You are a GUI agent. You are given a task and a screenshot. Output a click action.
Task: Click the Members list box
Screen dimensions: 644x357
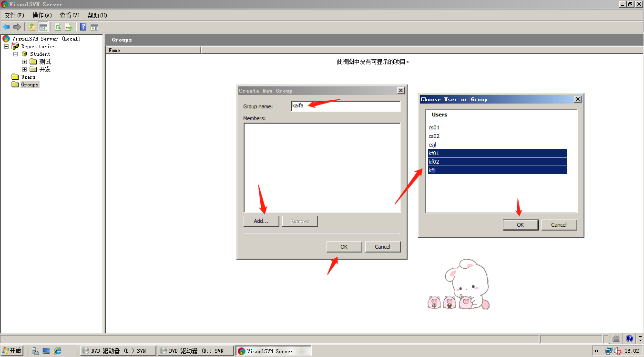pyautogui.click(x=322, y=168)
